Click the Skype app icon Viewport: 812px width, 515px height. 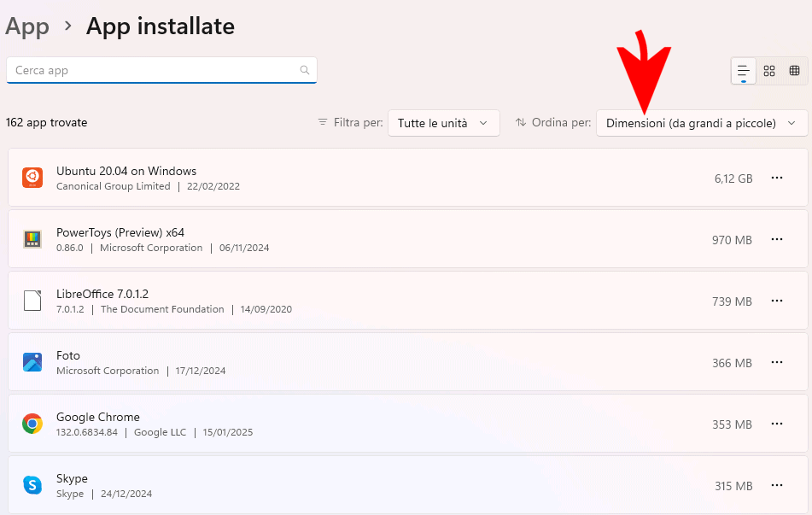[32, 485]
